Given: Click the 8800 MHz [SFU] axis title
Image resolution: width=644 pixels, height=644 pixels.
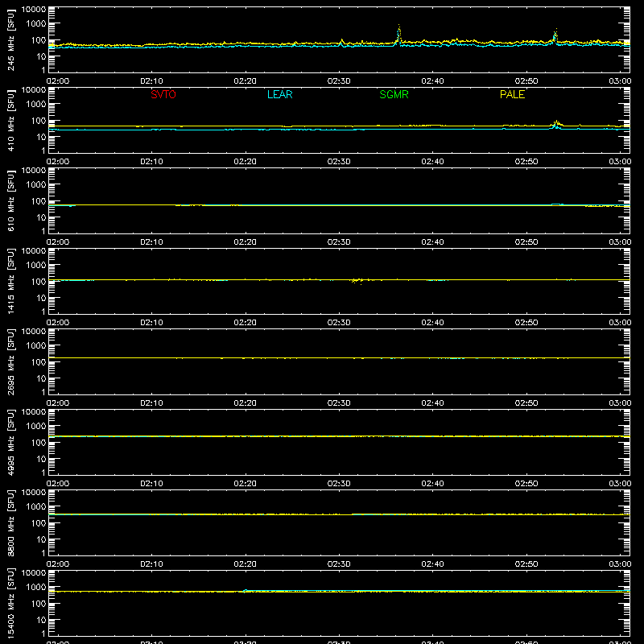Looking at the screenshot, I should [x=11, y=522].
